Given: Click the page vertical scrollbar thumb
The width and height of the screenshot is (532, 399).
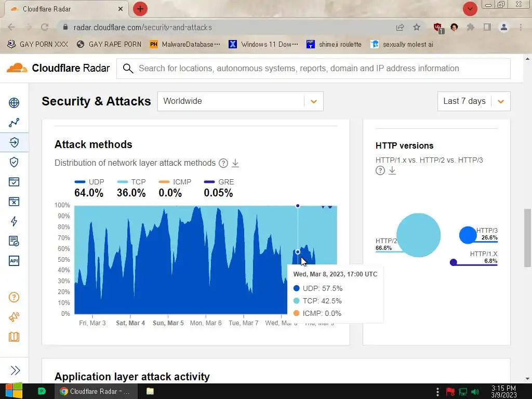Looking at the screenshot, I should pyautogui.click(x=527, y=238).
